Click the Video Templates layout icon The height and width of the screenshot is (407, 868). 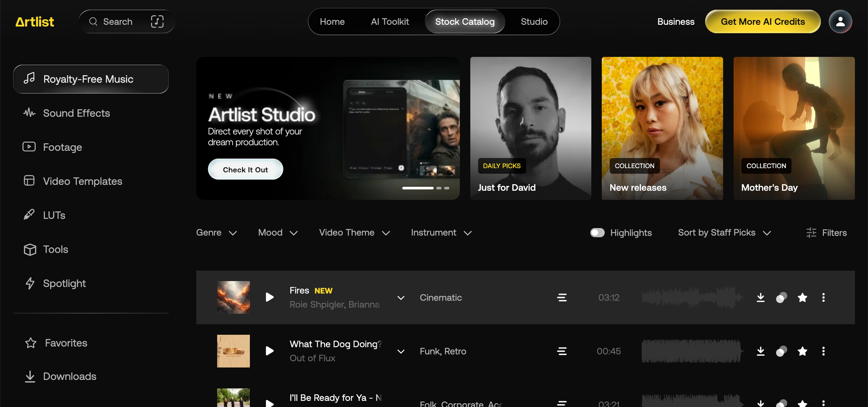29,181
